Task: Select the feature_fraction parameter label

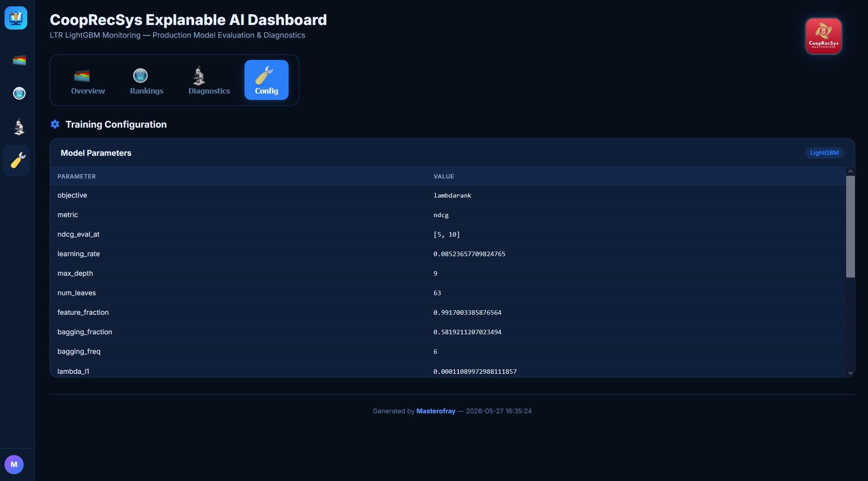Action: click(x=83, y=312)
